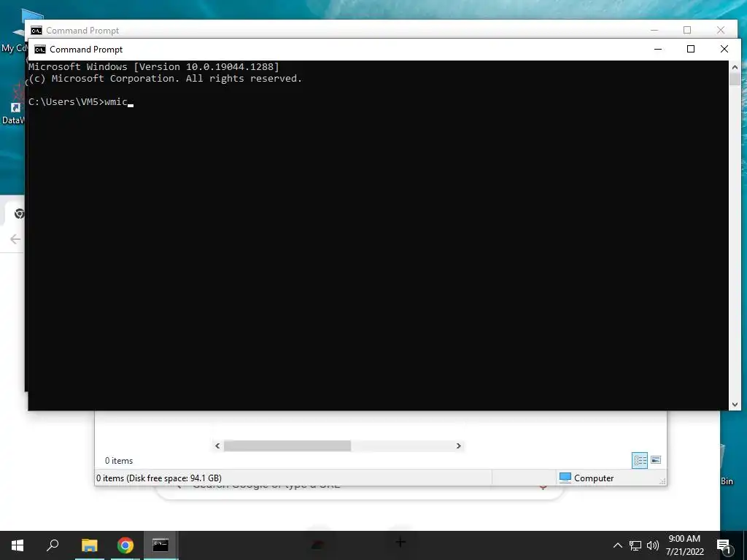Click the Recycle Bin desktop icon
747x560 pixels.
tap(727, 464)
